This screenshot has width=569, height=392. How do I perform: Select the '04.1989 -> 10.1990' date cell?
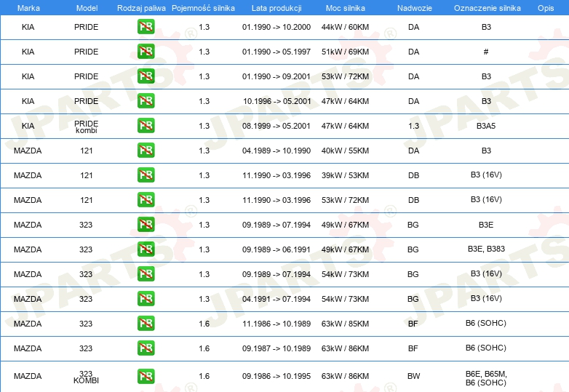pyautogui.click(x=276, y=151)
